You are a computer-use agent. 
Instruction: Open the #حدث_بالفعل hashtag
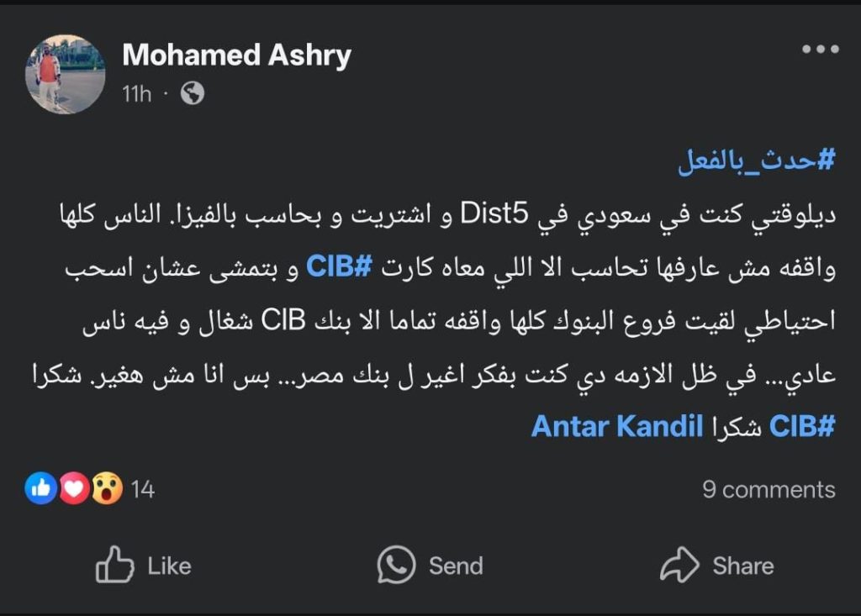(x=756, y=160)
